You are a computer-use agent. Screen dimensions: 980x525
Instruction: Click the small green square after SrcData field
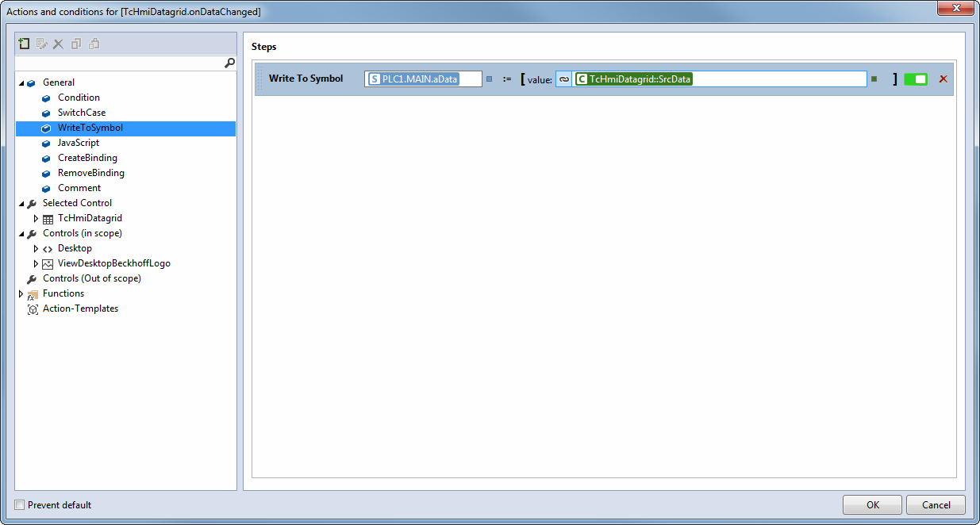click(874, 79)
